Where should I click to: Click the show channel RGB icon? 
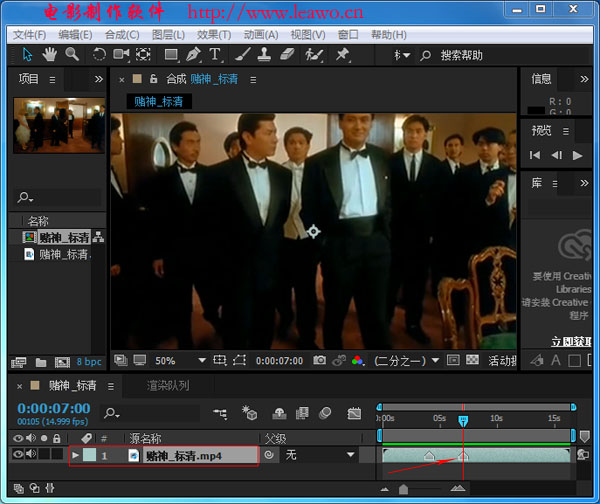pyautogui.click(x=357, y=360)
